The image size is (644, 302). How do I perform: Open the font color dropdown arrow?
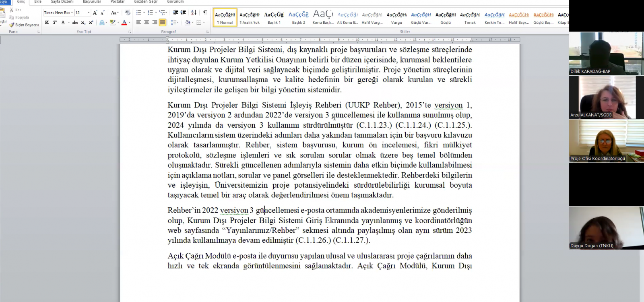click(129, 23)
